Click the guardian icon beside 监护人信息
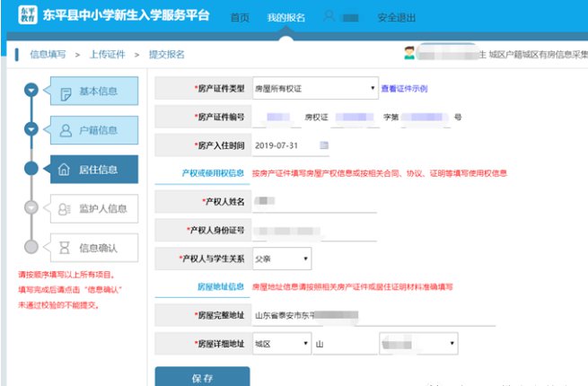Image resolution: width=588 pixels, height=386 pixels. (64, 208)
